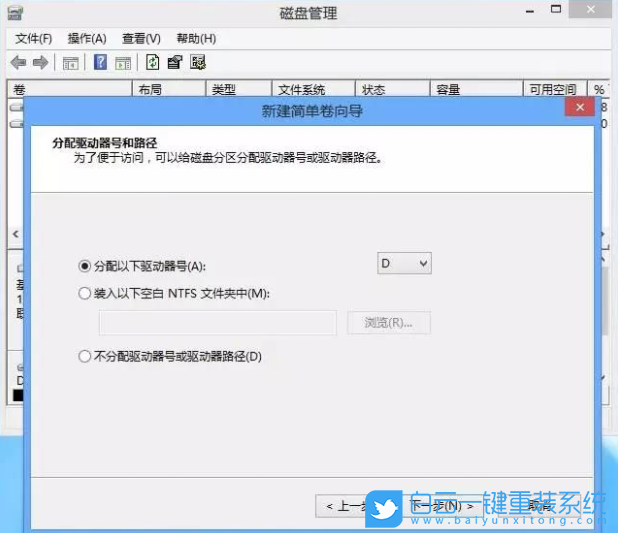Viewport: 618px width, 533px height.
Task: Open the 帮助(H) menu
Action: coord(196,39)
